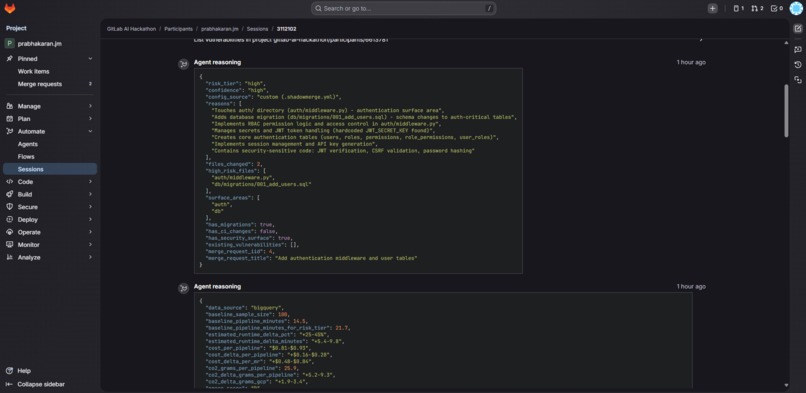Expand the Deploy menu chevron
This screenshot has width=806, height=393.
click(x=90, y=219)
